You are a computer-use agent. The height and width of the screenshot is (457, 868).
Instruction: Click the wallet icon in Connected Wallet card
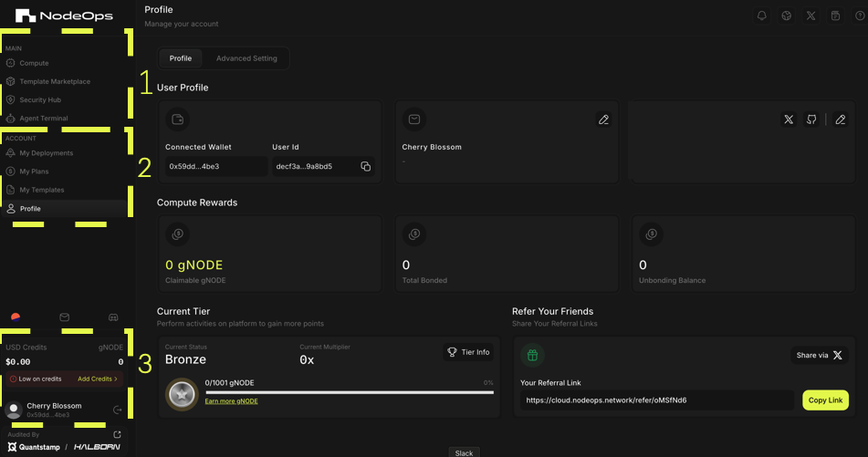tap(178, 119)
